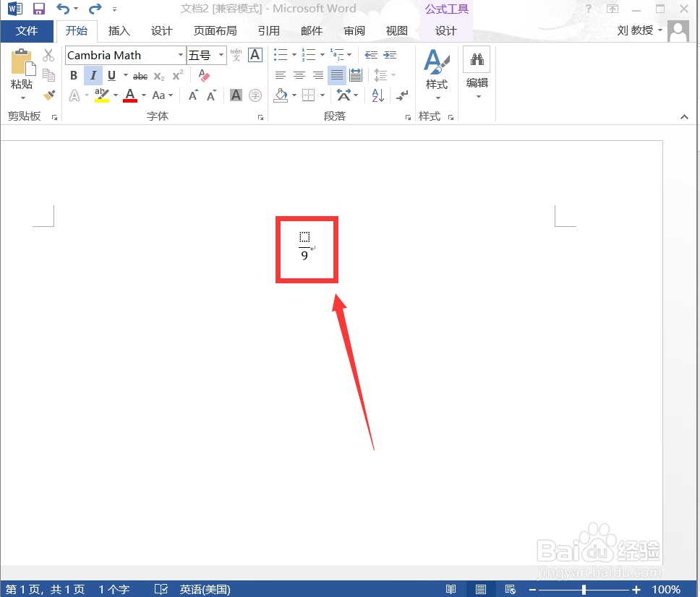Collapse the ribbon with chevron
This screenshot has height=597, width=700.
pos(684,117)
